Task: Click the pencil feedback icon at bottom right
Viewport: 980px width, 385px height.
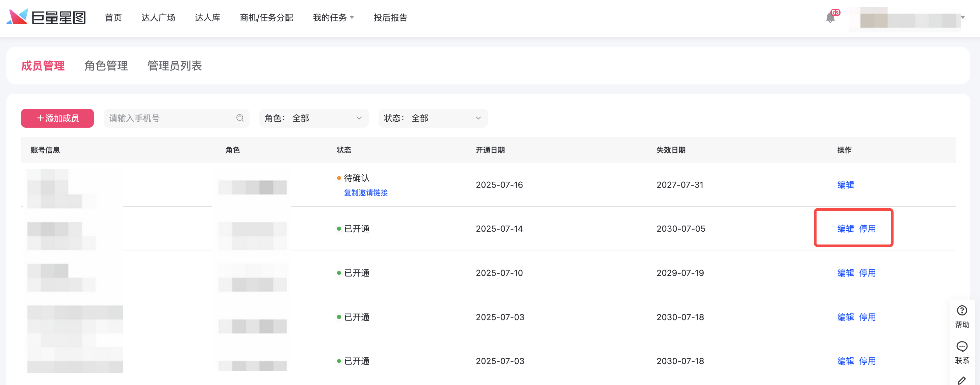Action: 962,380
